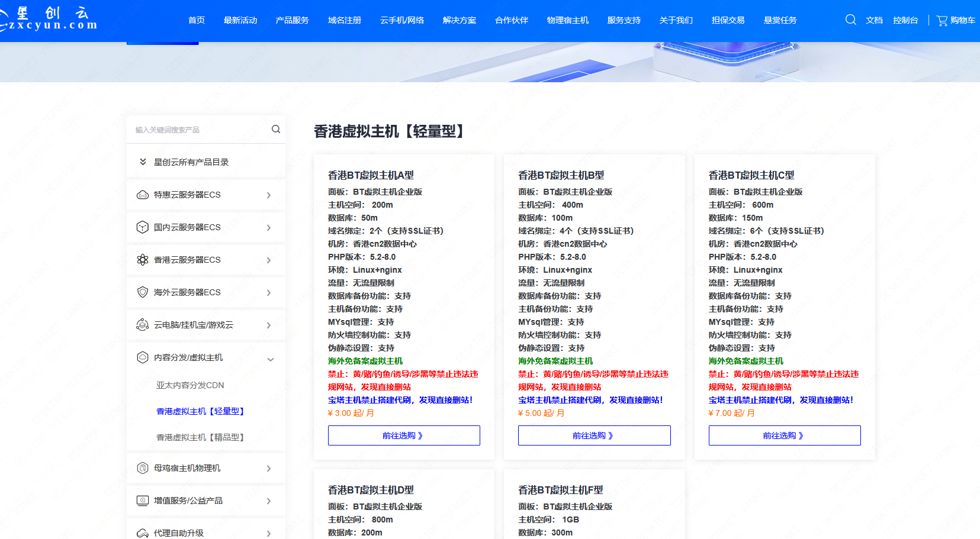Image resolution: width=980 pixels, height=539 pixels.
Task: Click the cube icon beside 国内云服务器ECS
Action: point(143,227)
